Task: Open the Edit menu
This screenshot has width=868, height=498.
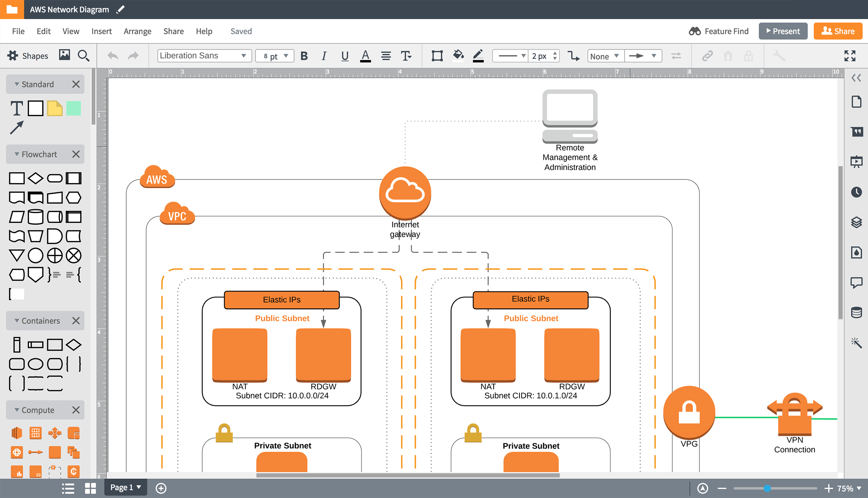Action: click(43, 31)
